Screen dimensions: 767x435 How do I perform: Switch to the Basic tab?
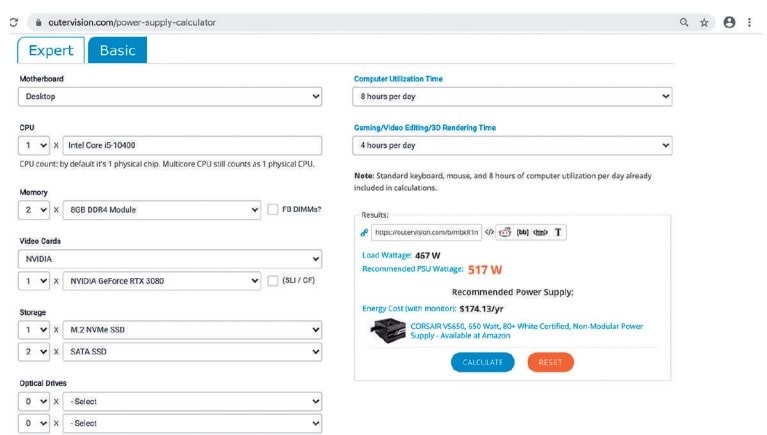tap(117, 50)
